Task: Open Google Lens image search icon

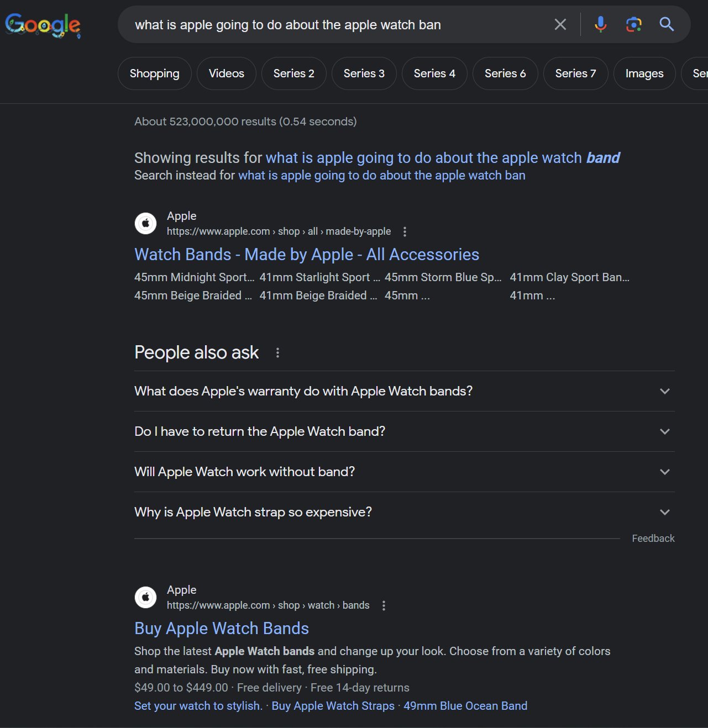Action: [x=633, y=24]
